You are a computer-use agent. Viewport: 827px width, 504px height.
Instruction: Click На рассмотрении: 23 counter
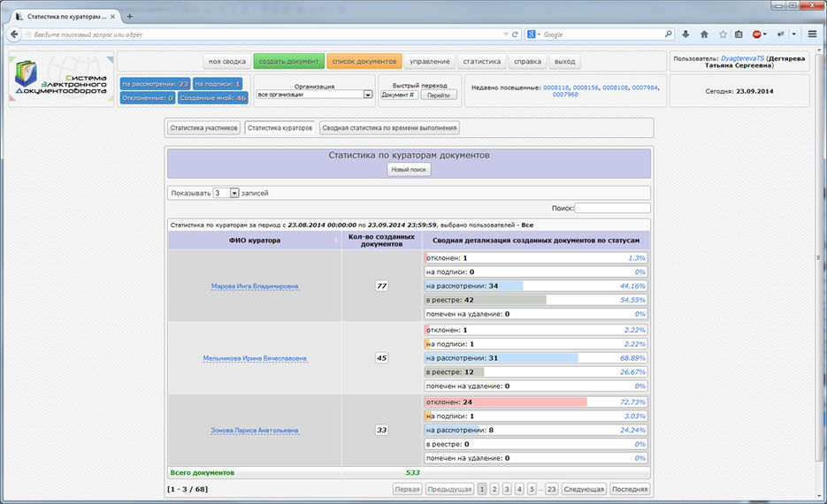pyautogui.click(x=155, y=84)
